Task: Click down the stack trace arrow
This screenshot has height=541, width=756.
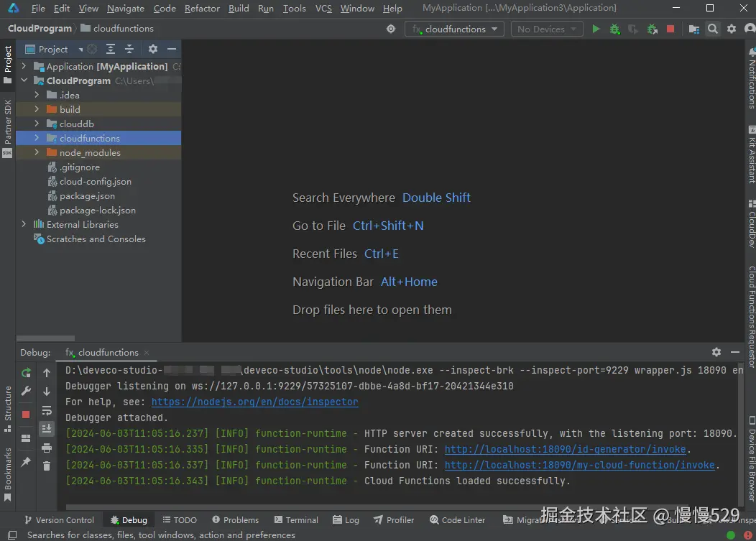Action: [x=47, y=392]
